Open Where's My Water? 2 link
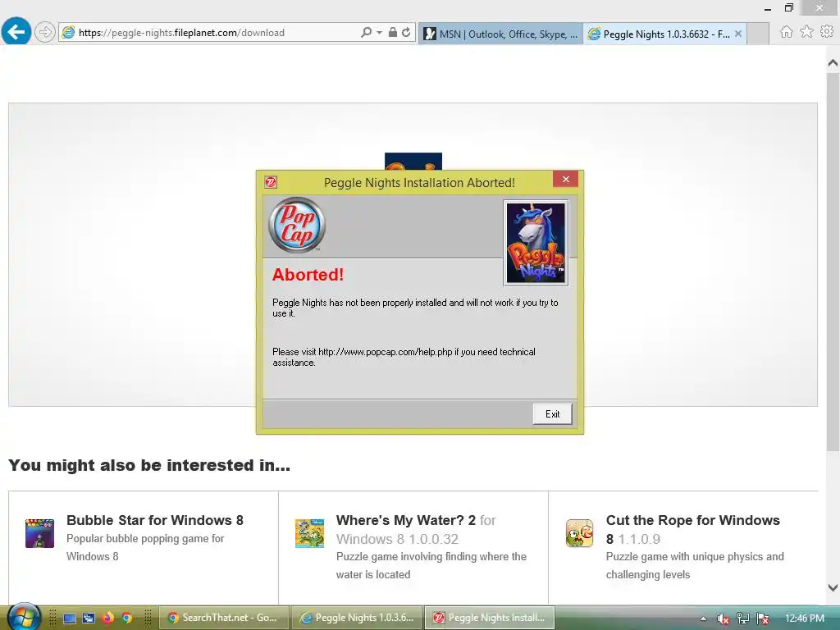This screenshot has width=840, height=630. [416, 529]
